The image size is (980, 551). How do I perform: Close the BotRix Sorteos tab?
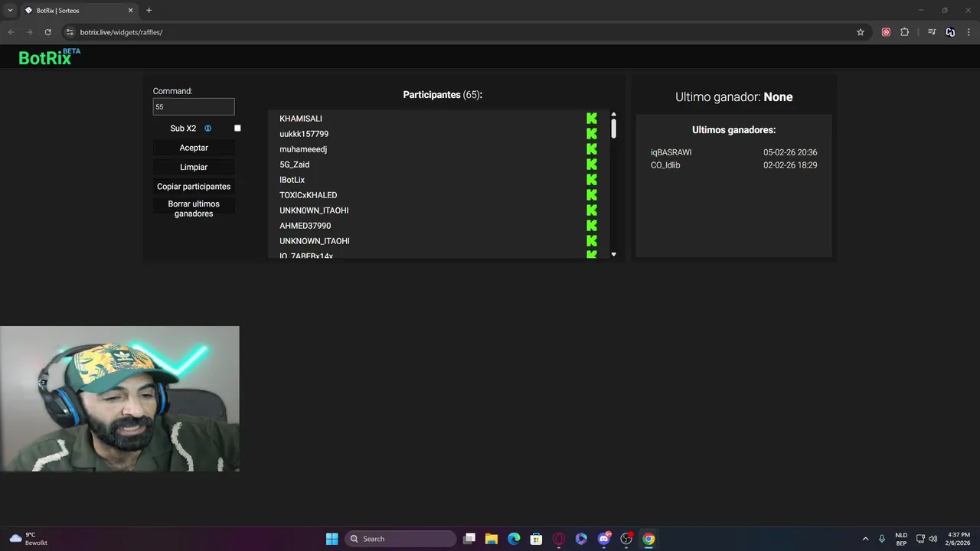(x=130, y=10)
